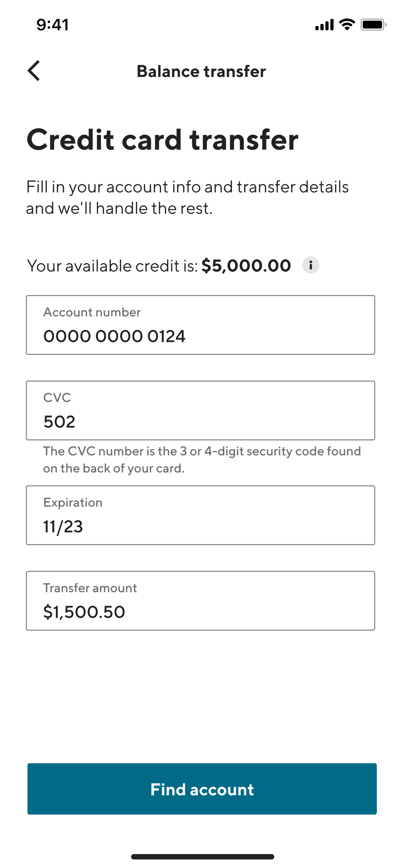Tap the 'Your available credit is:' label
Viewport: 401px width, 868px height.
coord(112,266)
